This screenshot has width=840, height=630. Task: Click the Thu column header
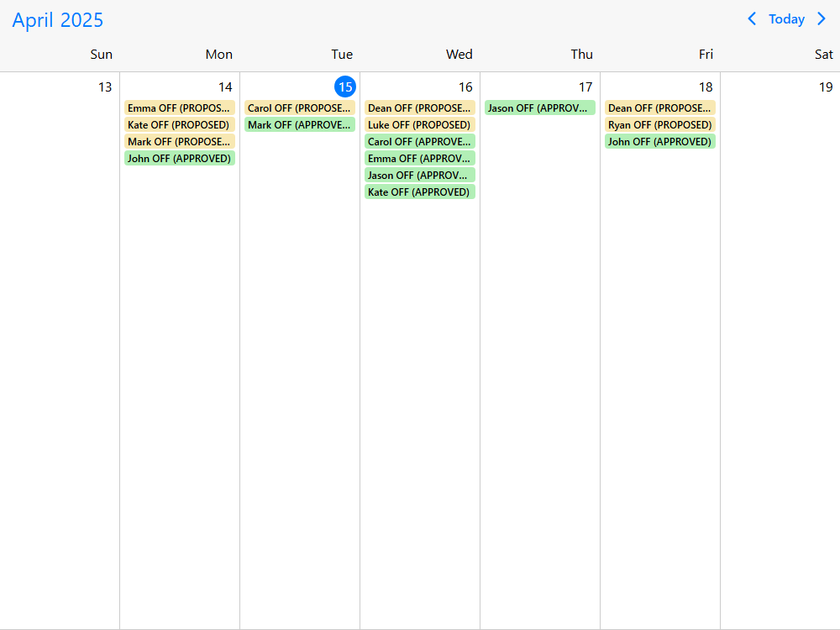pos(581,54)
